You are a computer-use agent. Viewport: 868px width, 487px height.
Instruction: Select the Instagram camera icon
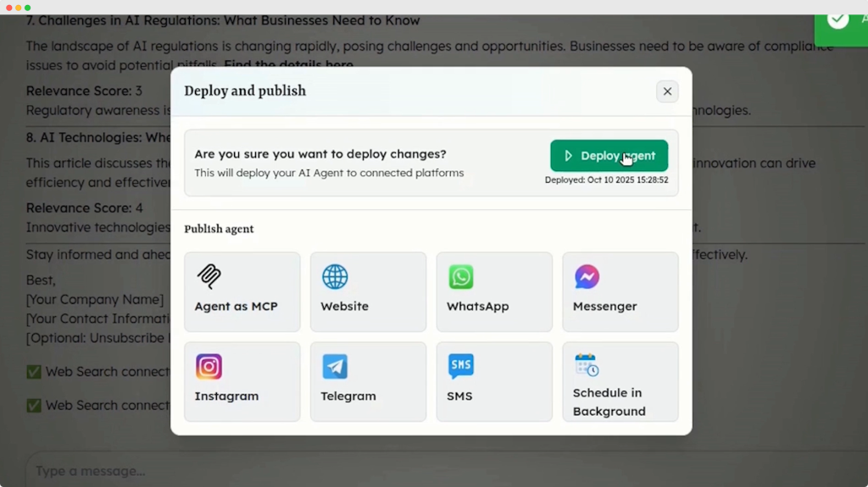tap(209, 367)
